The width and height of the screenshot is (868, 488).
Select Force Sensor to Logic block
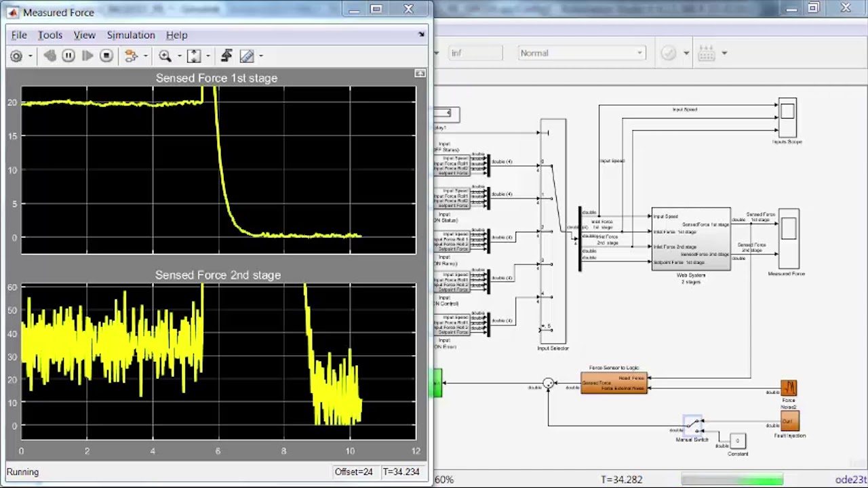click(614, 383)
